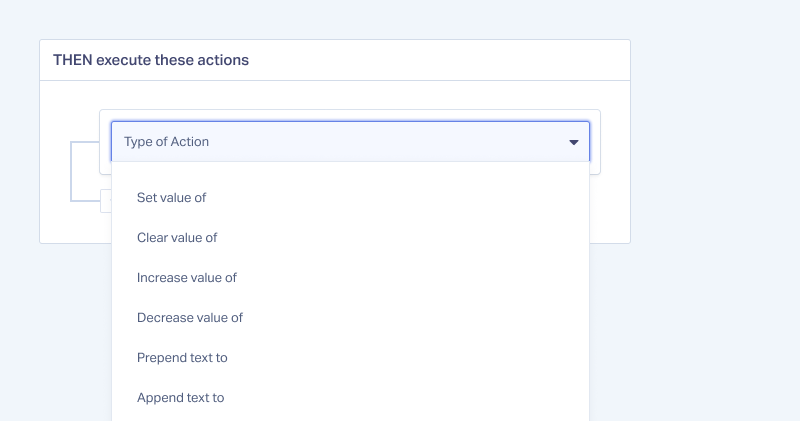Pick 'Increase value of' action type
Screen dimensions: 800x421
click(350, 278)
